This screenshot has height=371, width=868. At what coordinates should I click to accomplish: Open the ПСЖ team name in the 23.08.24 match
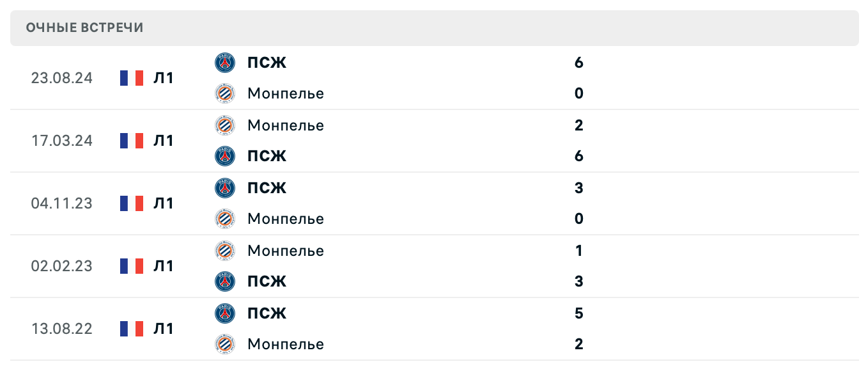coord(267,63)
